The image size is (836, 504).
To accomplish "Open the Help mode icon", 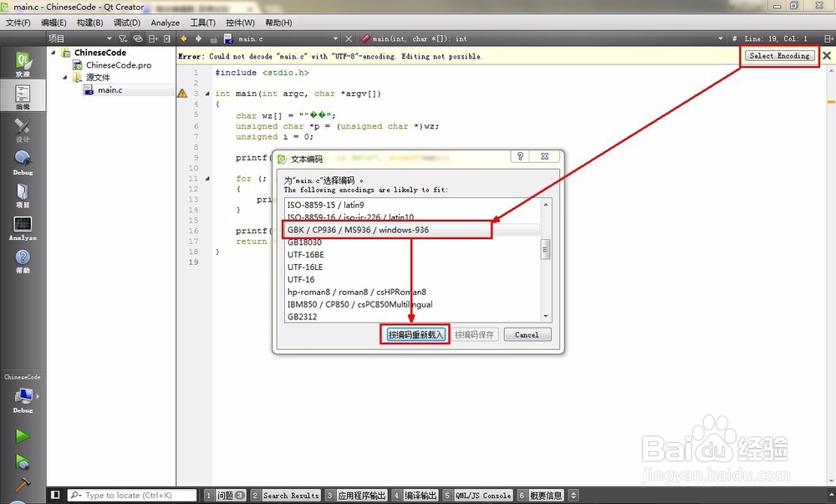I will click(x=23, y=261).
